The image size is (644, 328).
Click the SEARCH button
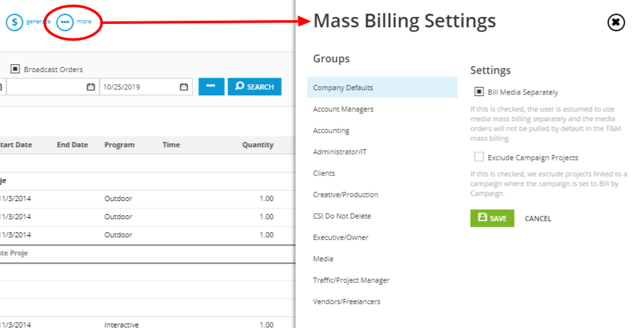(x=254, y=86)
